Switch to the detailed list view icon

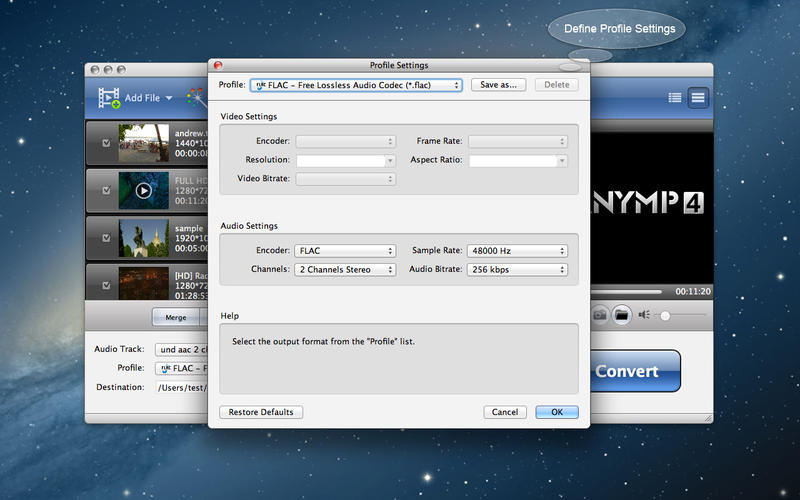[675, 98]
